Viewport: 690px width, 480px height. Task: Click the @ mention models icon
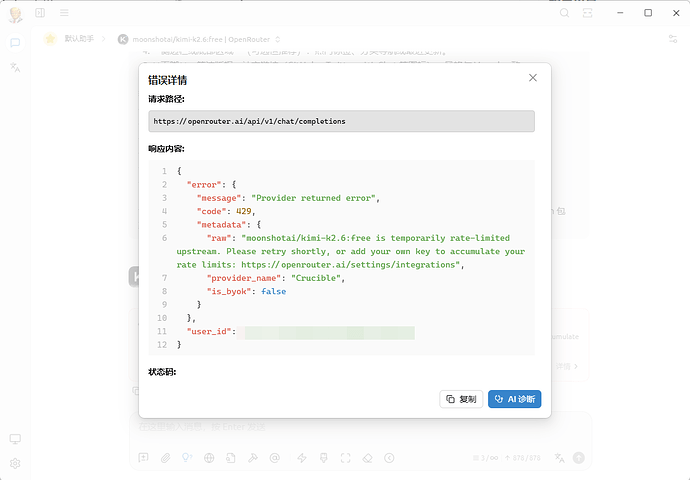275,458
